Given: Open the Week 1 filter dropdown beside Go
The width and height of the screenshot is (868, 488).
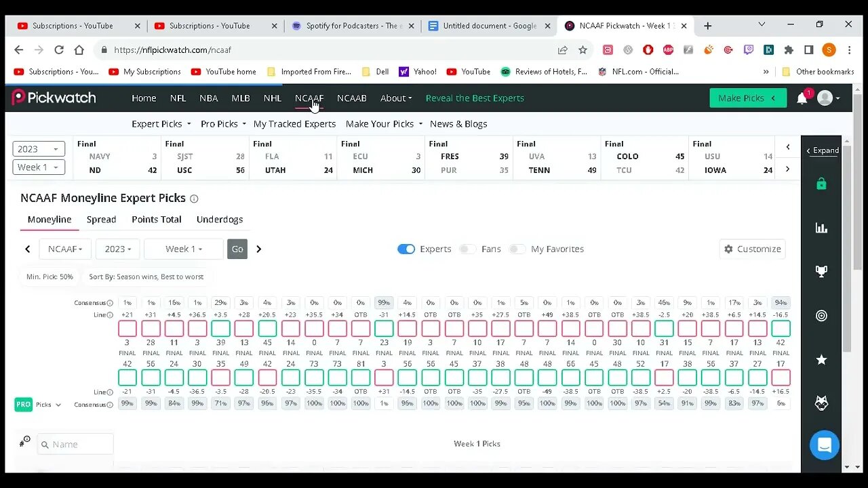Looking at the screenshot, I should point(184,249).
